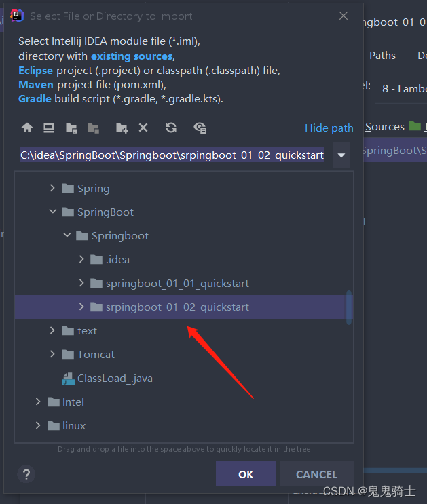Select the SpringBoot folder name
The image size is (427, 504).
pos(105,212)
